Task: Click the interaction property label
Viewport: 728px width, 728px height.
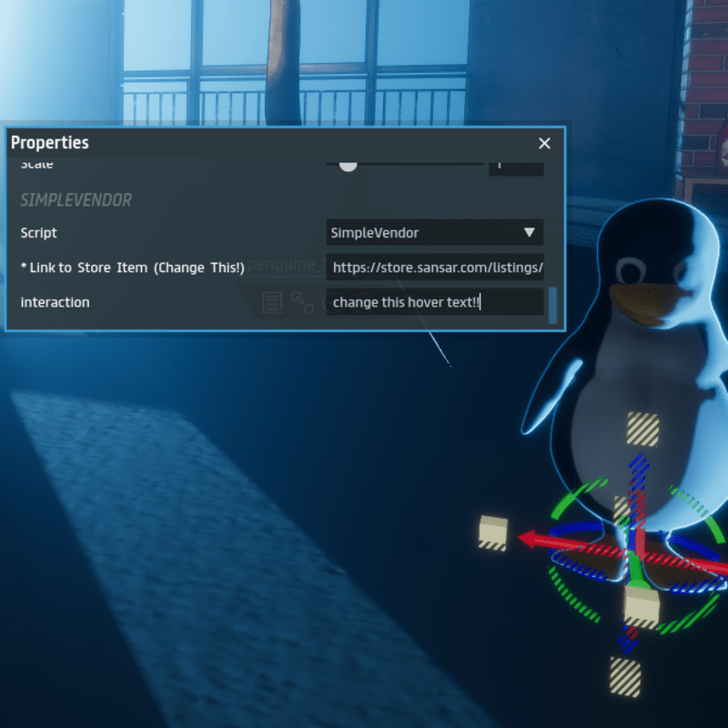Action: click(x=55, y=302)
